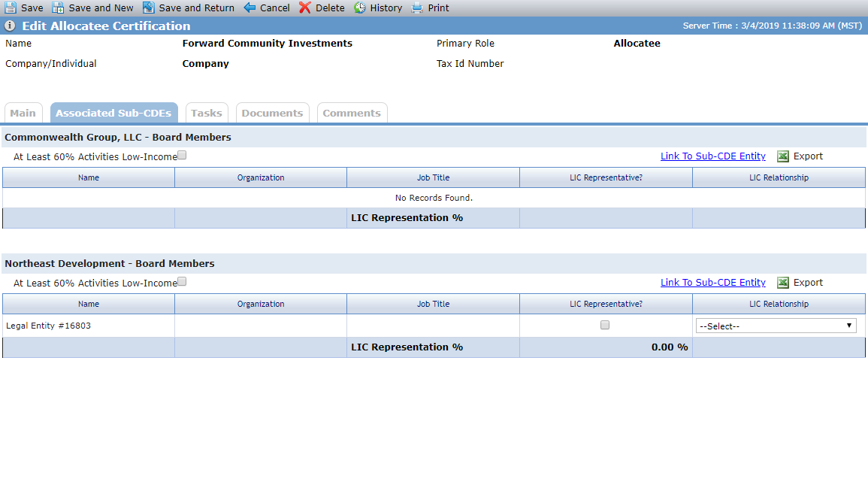Check LIC Representative box for Legal Entity #16803
868x485 pixels.
coord(605,325)
